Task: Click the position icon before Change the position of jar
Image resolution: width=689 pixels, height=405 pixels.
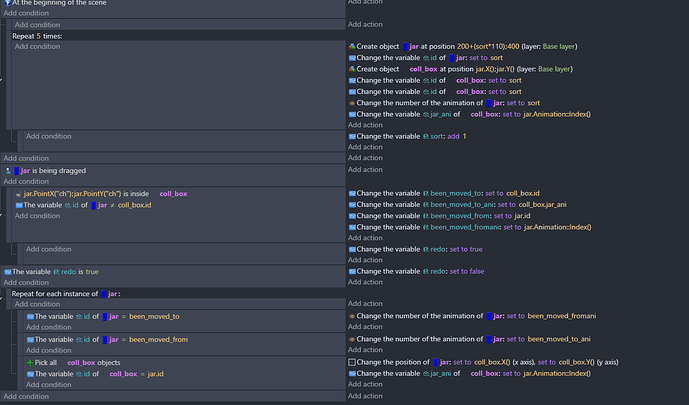Action: (352, 362)
